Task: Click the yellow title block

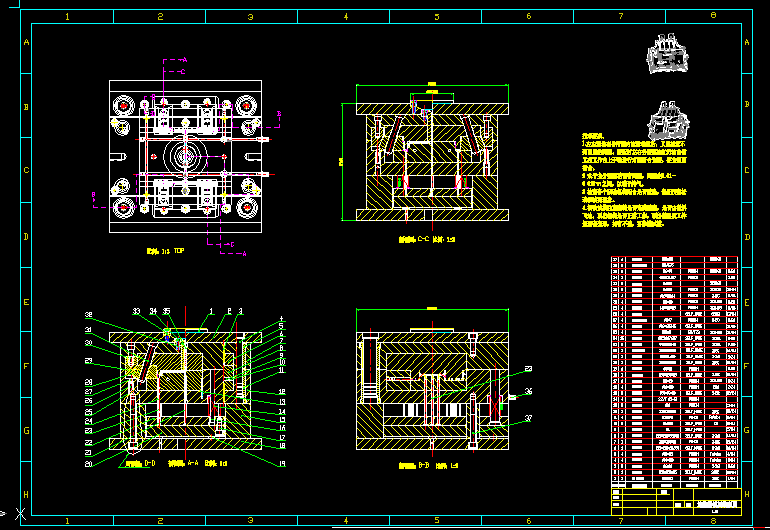Action: point(676,502)
